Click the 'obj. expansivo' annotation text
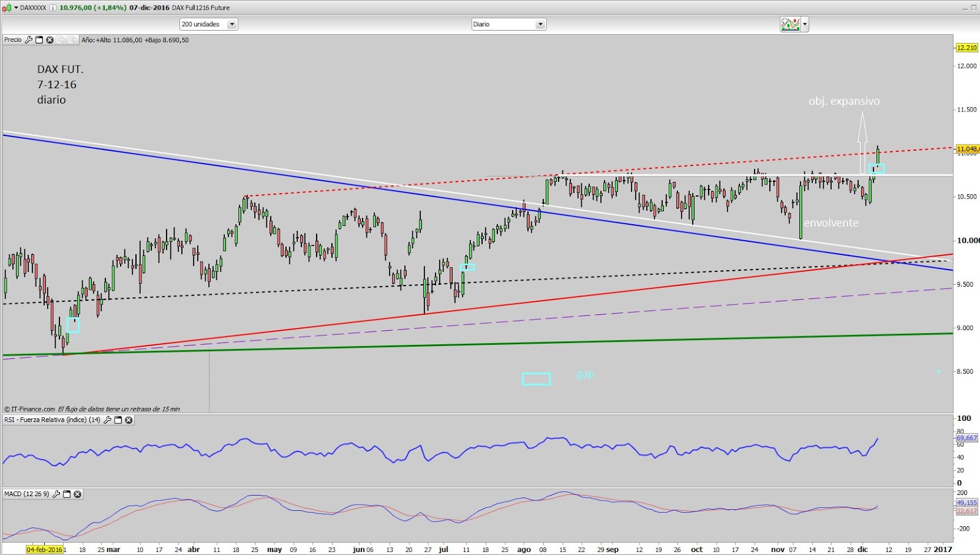This screenshot has height=555, width=980. [844, 101]
